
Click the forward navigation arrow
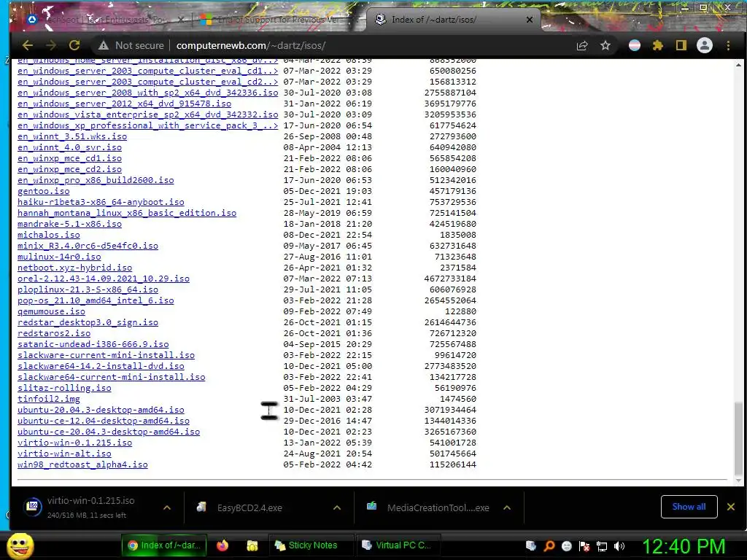51,45
